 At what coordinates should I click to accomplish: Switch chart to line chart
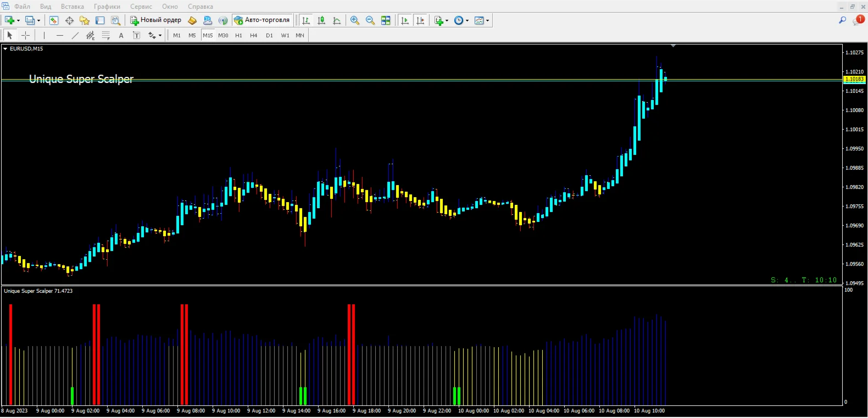[337, 20]
